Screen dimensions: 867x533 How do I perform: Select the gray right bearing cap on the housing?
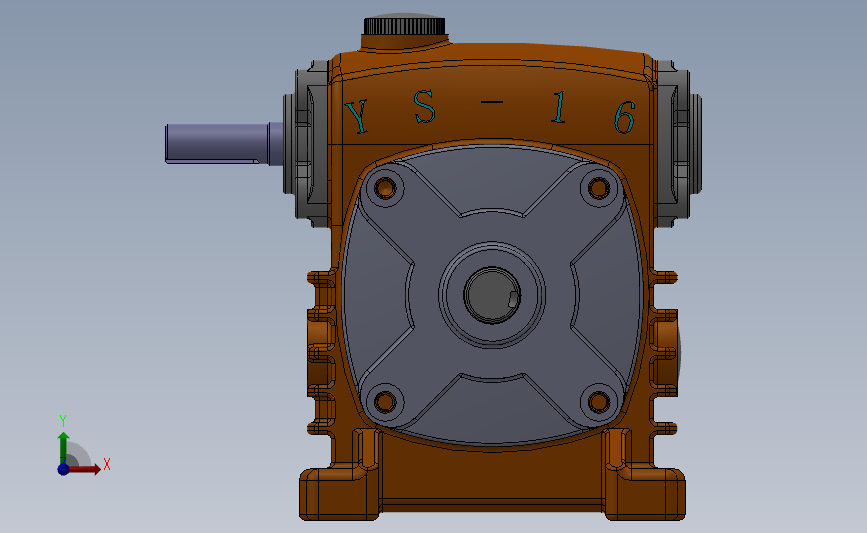click(x=677, y=144)
